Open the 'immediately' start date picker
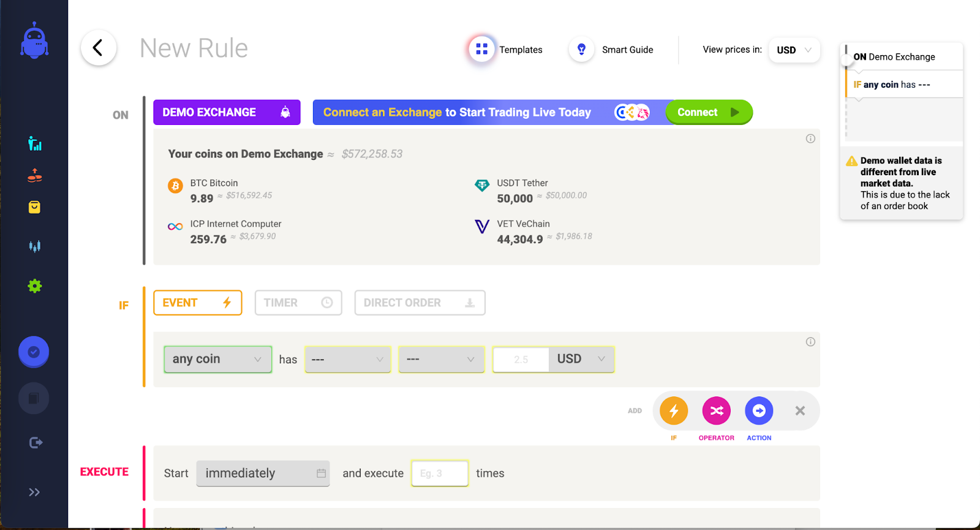The image size is (980, 530). (x=263, y=473)
